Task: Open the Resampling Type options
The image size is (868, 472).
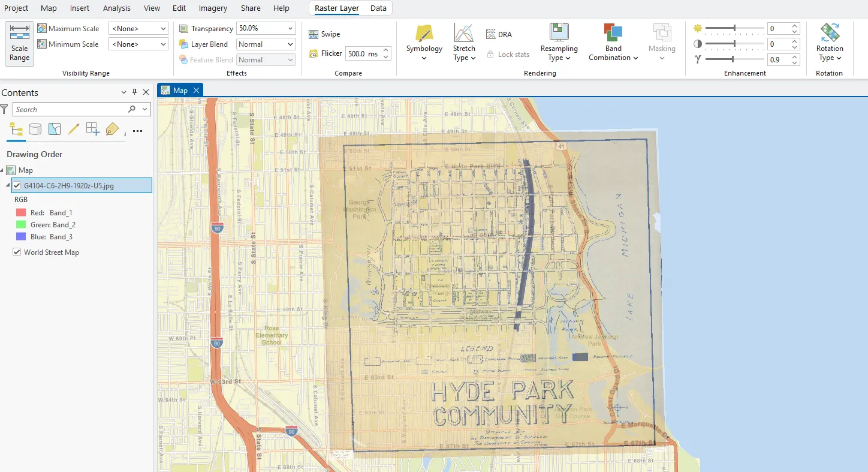Action: pyautogui.click(x=559, y=43)
